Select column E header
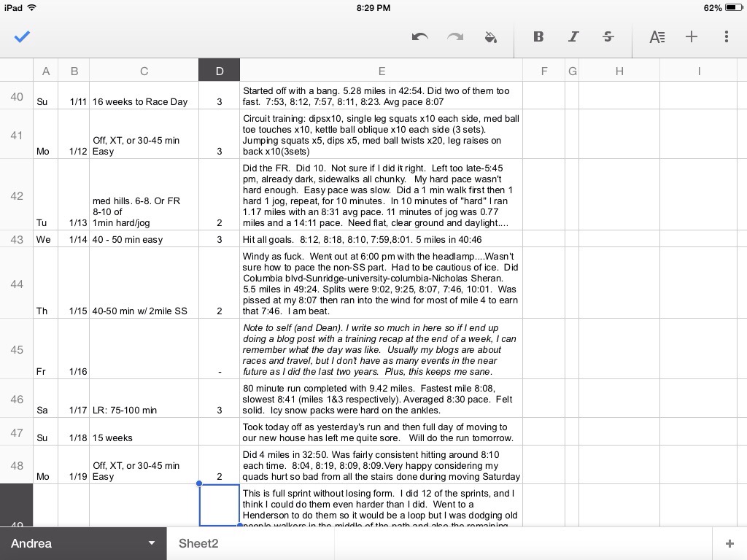This screenshot has height=560, width=747. [381, 71]
